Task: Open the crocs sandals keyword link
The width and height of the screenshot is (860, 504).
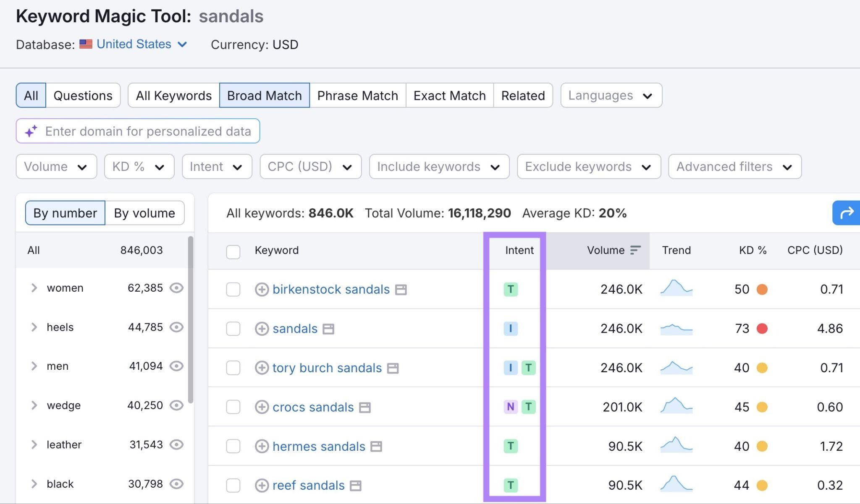Action: 313,407
